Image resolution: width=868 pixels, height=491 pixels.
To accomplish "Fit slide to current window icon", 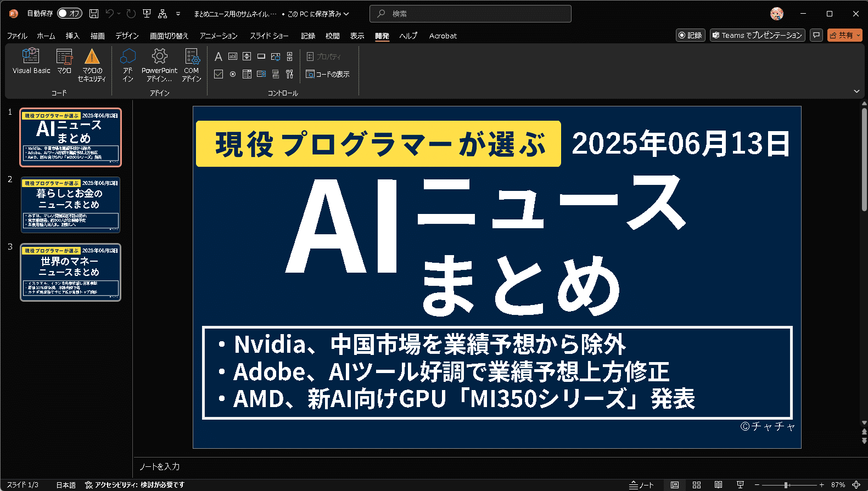I will (856, 485).
